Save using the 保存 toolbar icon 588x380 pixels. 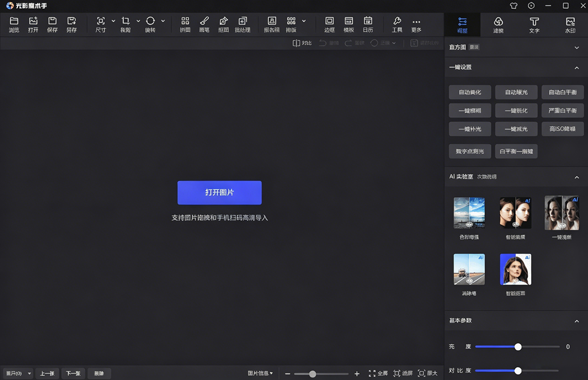click(52, 24)
